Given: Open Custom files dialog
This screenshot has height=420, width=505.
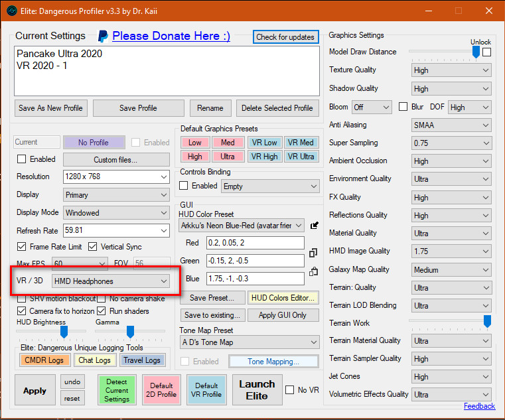Looking at the screenshot, I should pos(116,160).
